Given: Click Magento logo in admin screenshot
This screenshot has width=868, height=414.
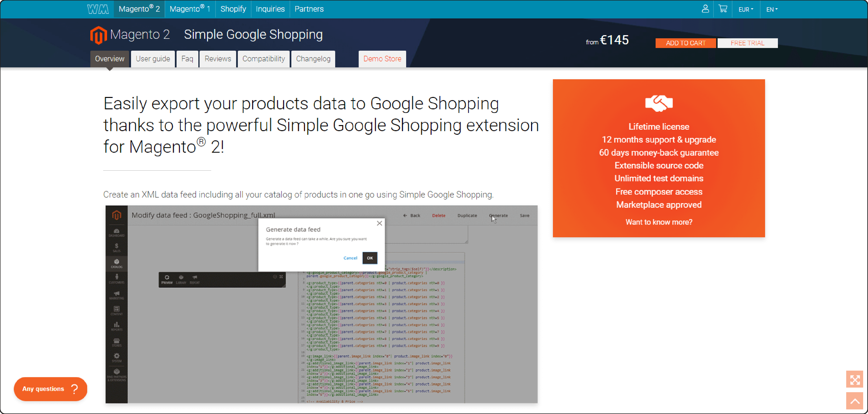Looking at the screenshot, I should (116, 215).
